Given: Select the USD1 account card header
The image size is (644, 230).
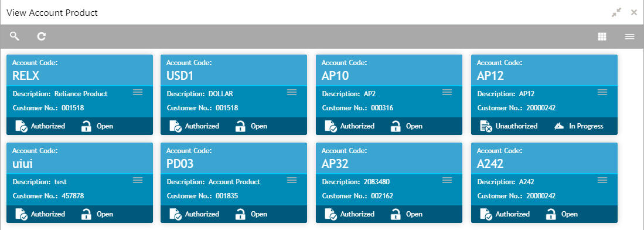Looking at the screenshot, I should pyautogui.click(x=234, y=70).
